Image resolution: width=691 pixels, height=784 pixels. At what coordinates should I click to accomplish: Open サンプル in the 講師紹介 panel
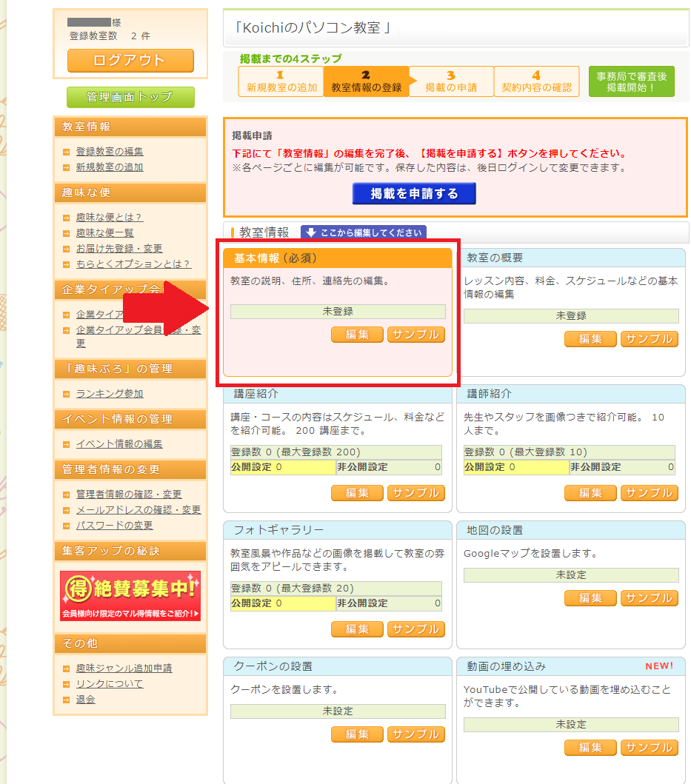(x=649, y=493)
